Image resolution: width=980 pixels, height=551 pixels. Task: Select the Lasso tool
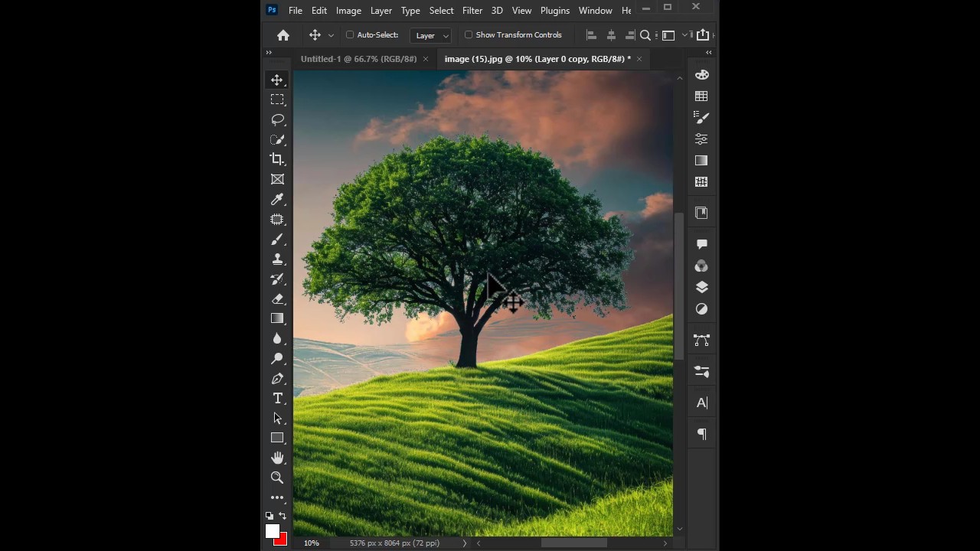(277, 119)
